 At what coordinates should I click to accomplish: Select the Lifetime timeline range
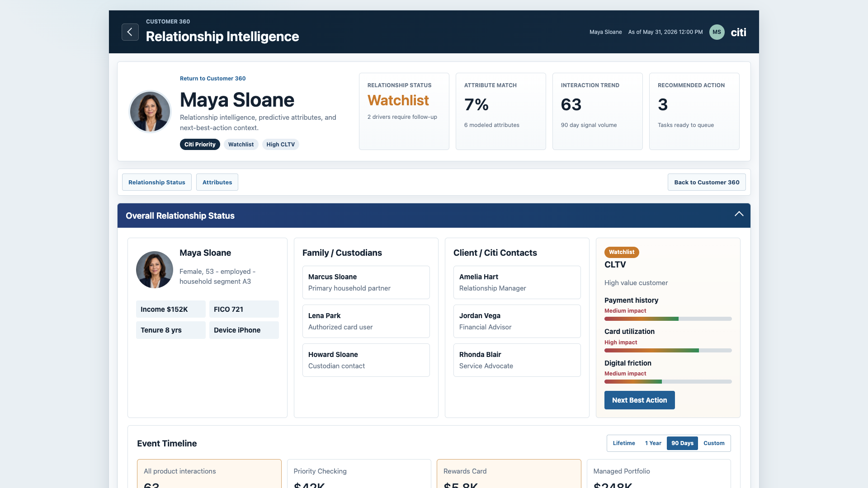(624, 443)
